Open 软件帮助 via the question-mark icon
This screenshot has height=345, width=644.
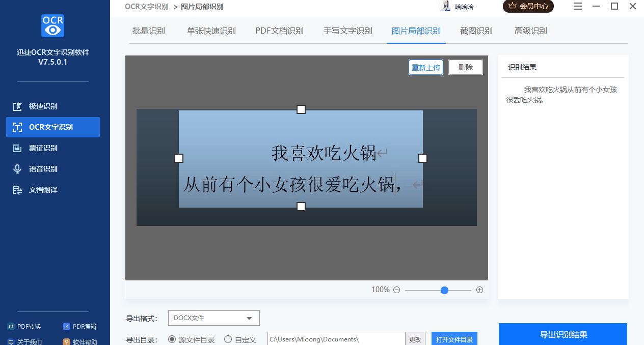point(82,341)
